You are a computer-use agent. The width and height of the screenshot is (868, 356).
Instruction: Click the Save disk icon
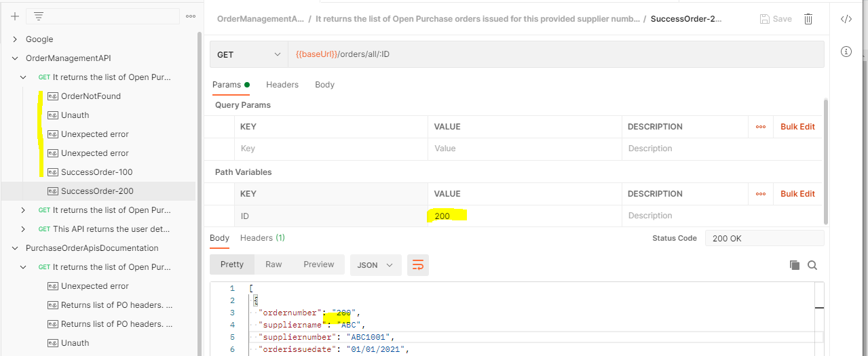[x=765, y=19]
